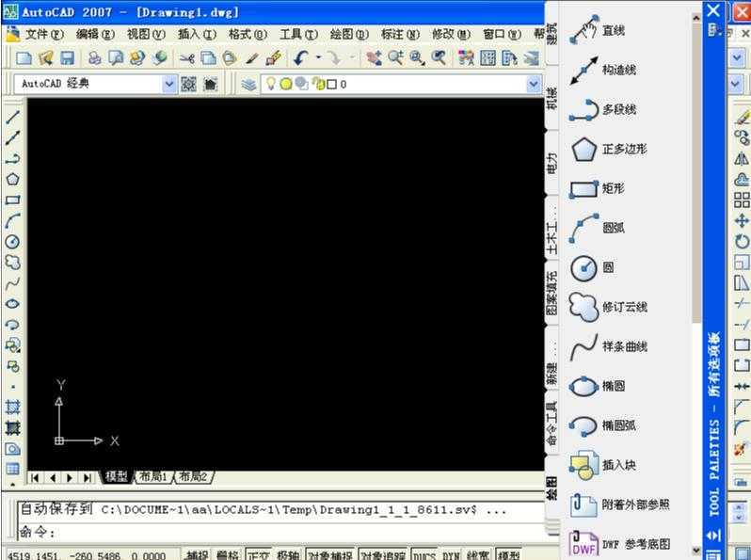Click 插入块 in the tool palette
Image resolution: width=751 pixels, height=560 pixels.
[x=603, y=465]
